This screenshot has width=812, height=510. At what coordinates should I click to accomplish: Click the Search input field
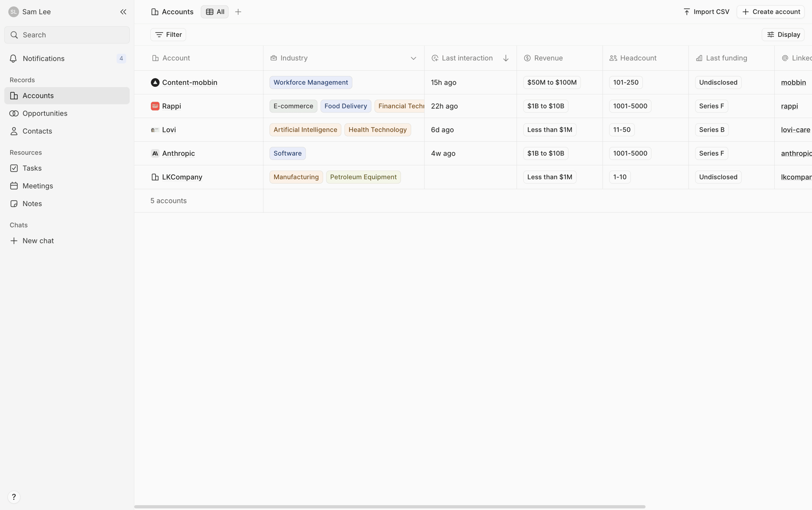67,35
